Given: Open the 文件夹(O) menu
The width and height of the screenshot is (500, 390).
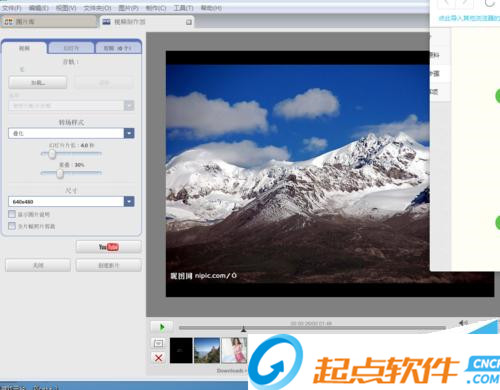Looking at the screenshot, I should (x=97, y=8).
